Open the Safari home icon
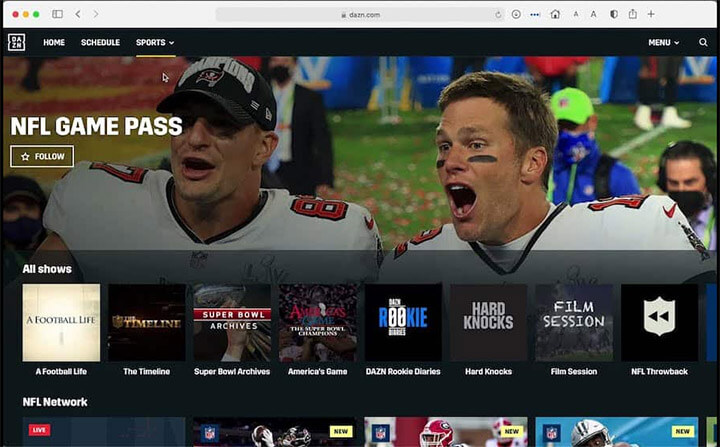 coord(555,14)
